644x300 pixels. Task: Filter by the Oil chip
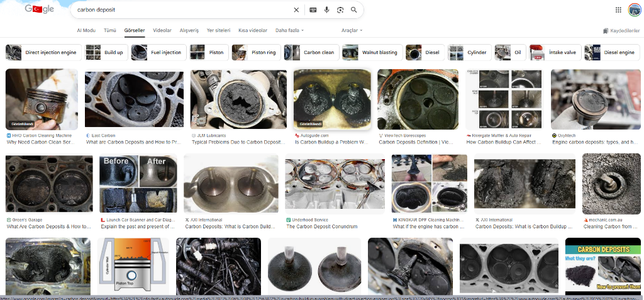(x=510, y=53)
